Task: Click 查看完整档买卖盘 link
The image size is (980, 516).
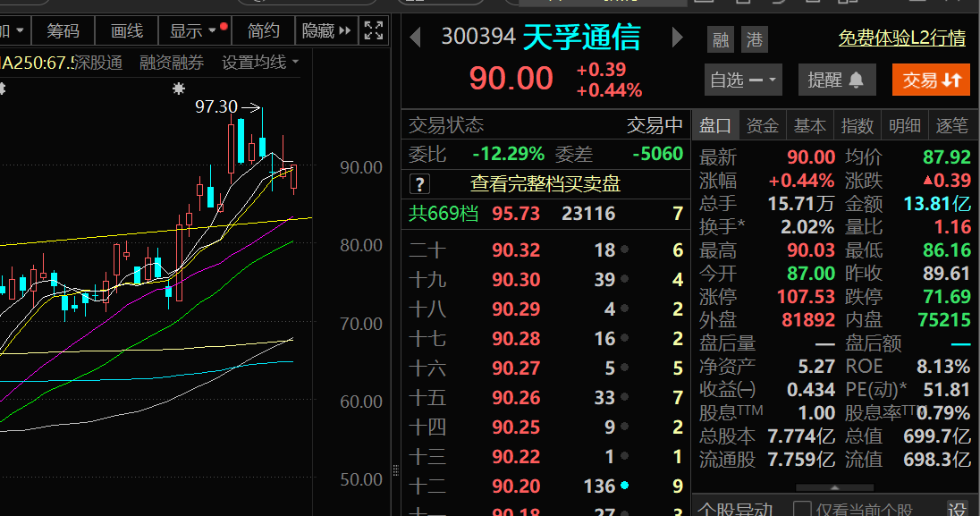Action: 545,184
